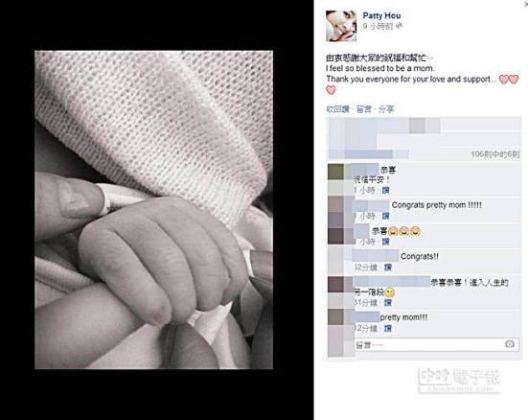Click Patty Hou's profile picture thumbnail

click(341, 26)
